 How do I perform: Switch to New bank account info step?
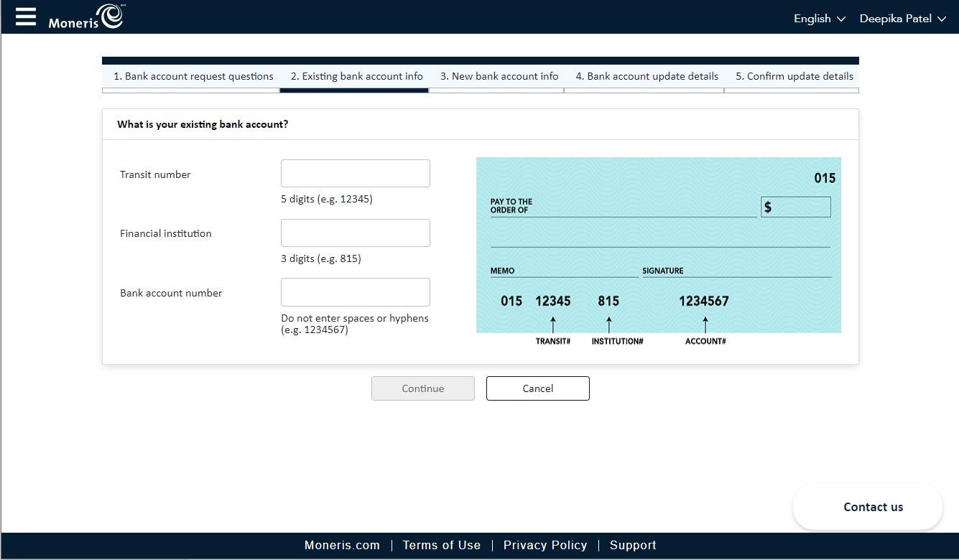point(499,76)
